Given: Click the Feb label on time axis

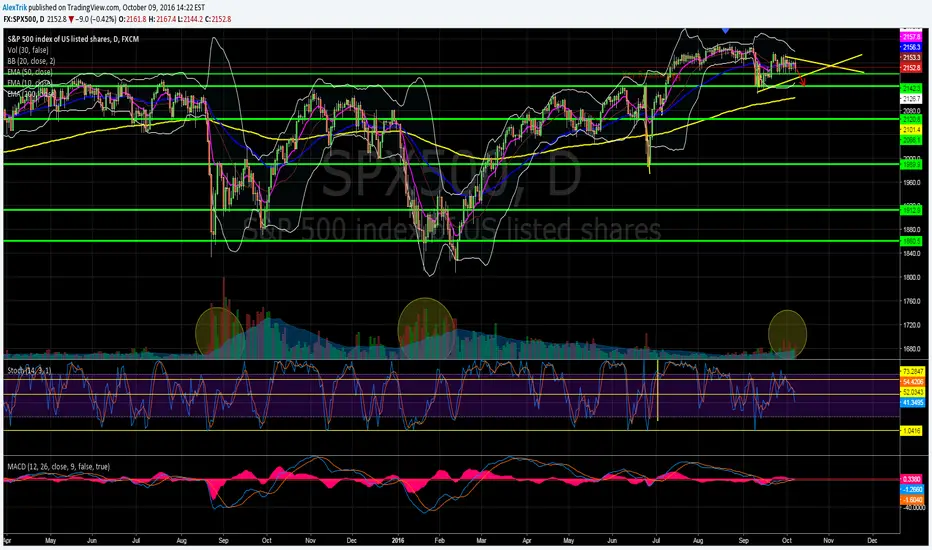Looking at the screenshot, I should (439, 540).
